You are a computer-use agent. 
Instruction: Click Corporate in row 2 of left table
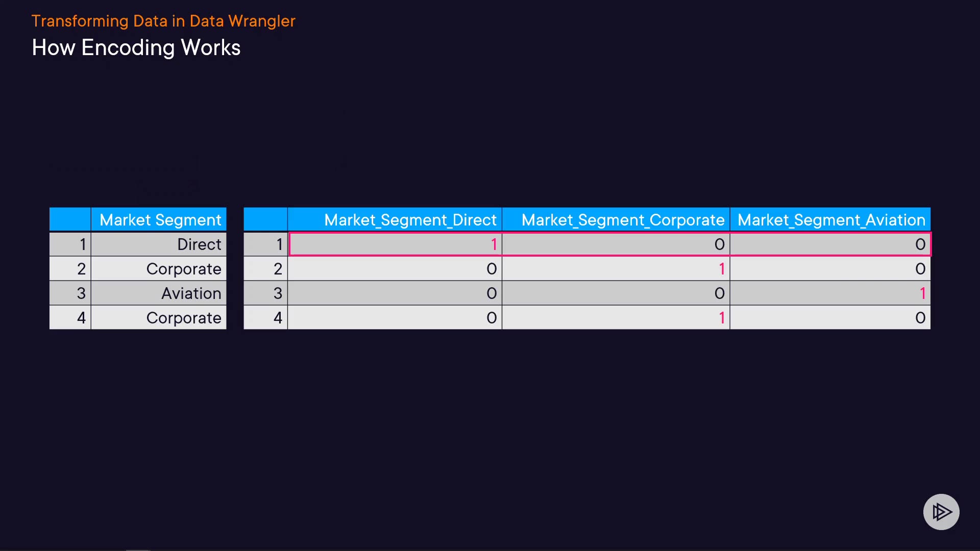point(184,269)
